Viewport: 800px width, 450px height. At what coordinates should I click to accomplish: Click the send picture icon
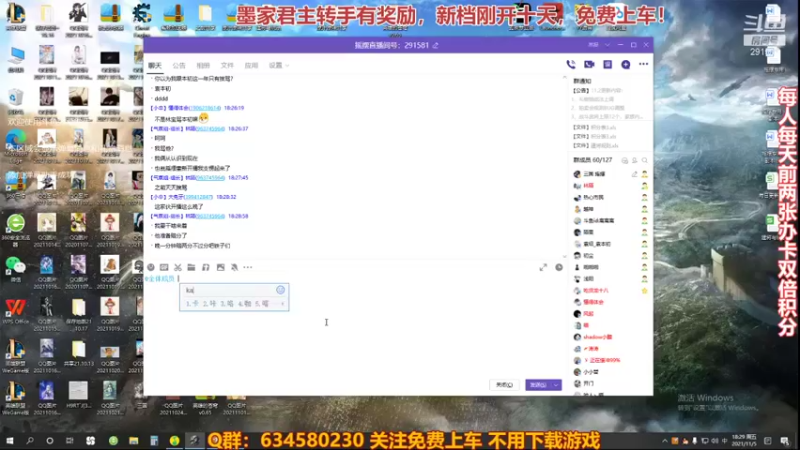tap(220, 267)
